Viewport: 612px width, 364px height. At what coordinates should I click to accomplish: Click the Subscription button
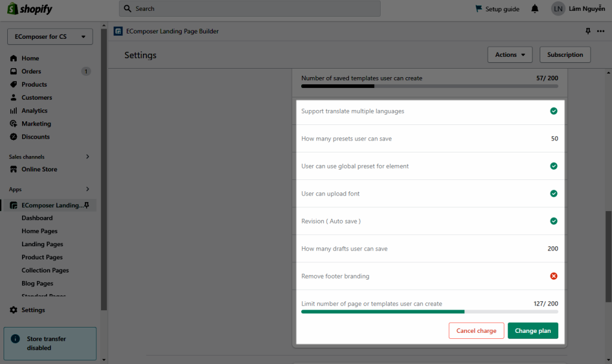pos(565,54)
